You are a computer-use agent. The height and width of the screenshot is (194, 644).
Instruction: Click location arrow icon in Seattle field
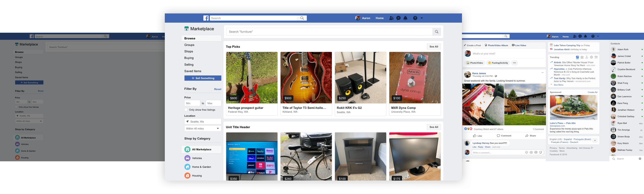point(188,121)
